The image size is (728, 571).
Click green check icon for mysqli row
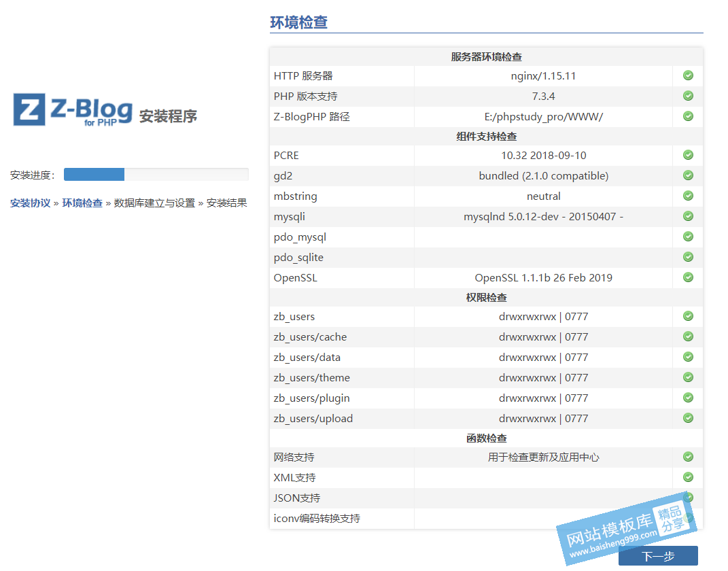[688, 216]
